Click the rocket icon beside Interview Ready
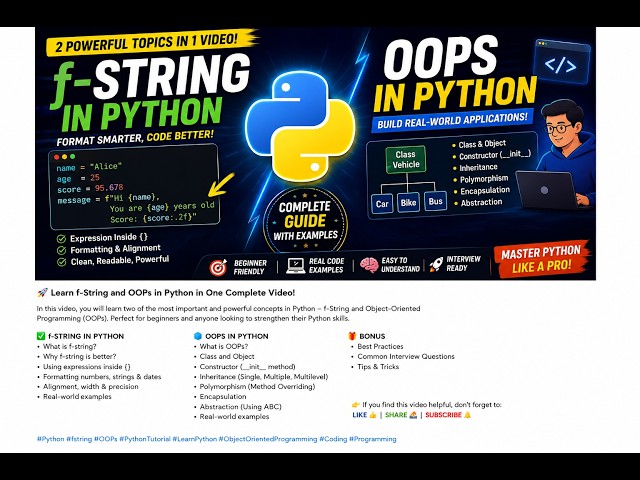The height and width of the screenshot is (480, 640). 436,264
